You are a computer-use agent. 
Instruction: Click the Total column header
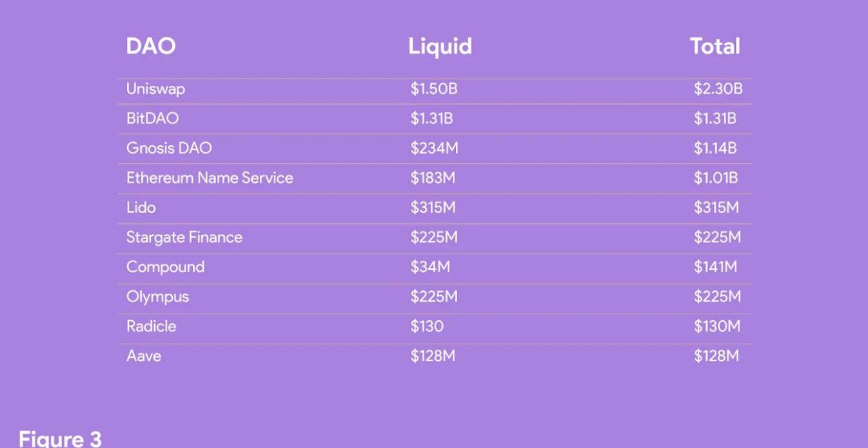[x=715, y=46]
